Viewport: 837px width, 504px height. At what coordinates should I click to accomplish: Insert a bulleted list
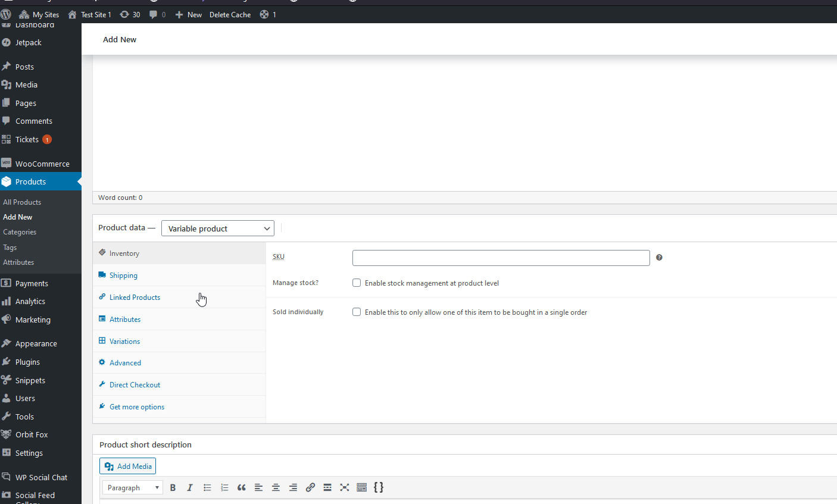point(207,487)
